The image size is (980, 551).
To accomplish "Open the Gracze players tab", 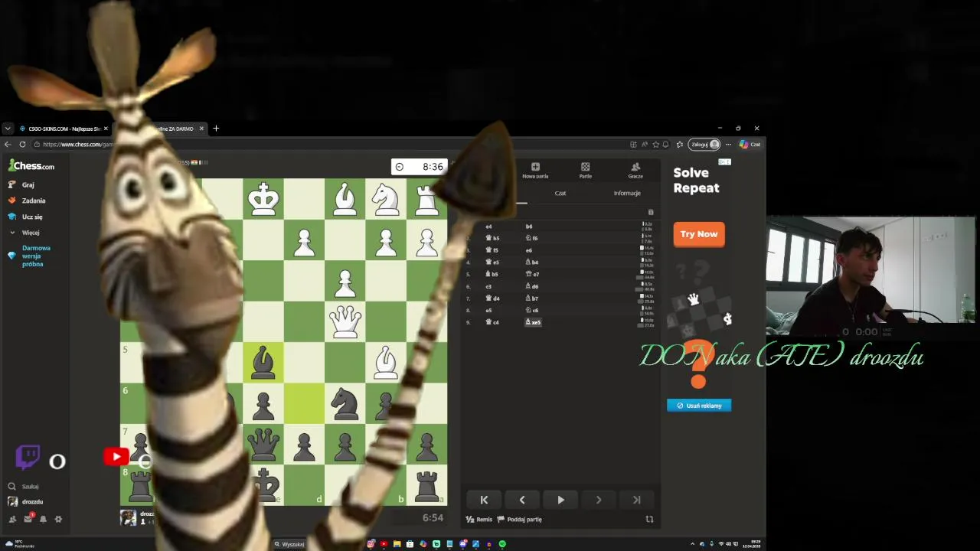I will coord(635,170).
